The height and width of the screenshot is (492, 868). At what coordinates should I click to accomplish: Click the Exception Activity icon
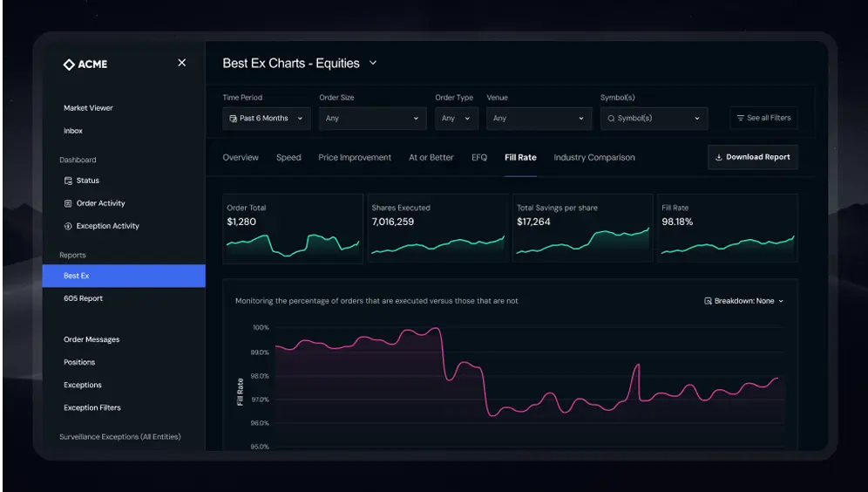68,226
